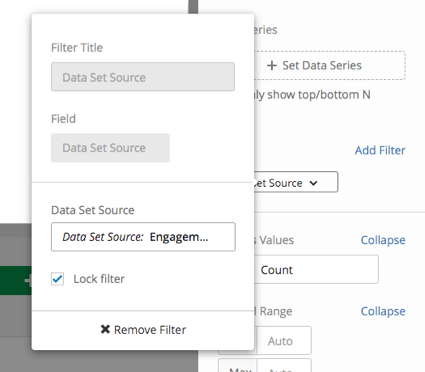Click the X icon beside Remove Filter
The image size is (425, 372).
[x=105, y=329]
